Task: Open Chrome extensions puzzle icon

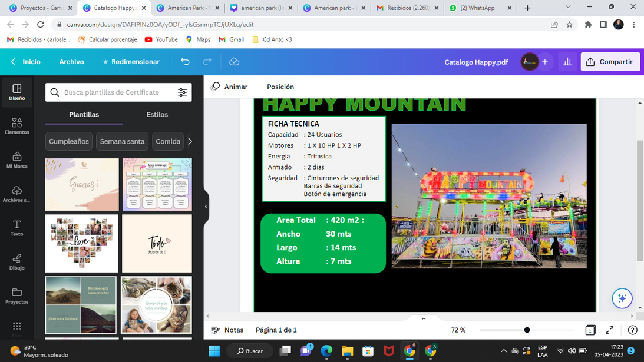Action: click(588, 25)
